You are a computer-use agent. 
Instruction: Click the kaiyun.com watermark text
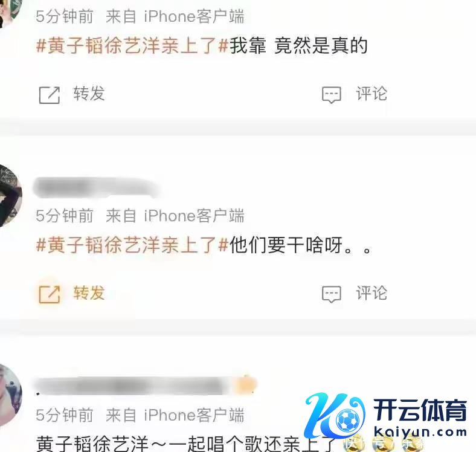[420, 431]
